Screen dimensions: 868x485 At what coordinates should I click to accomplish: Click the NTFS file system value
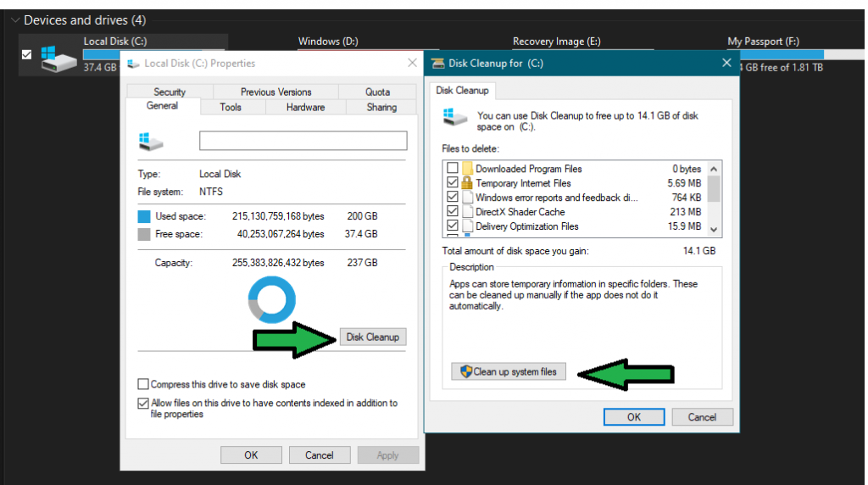[x=211, y=192]
